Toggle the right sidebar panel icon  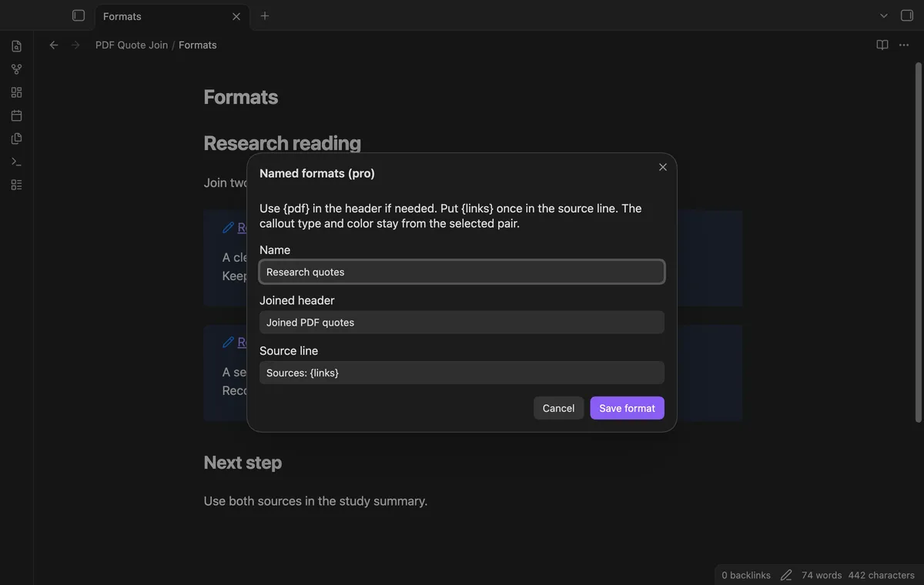pos(907,15)
